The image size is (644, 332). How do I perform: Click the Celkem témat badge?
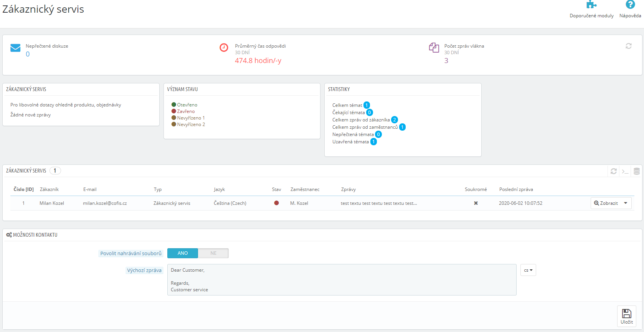point(367,105)
